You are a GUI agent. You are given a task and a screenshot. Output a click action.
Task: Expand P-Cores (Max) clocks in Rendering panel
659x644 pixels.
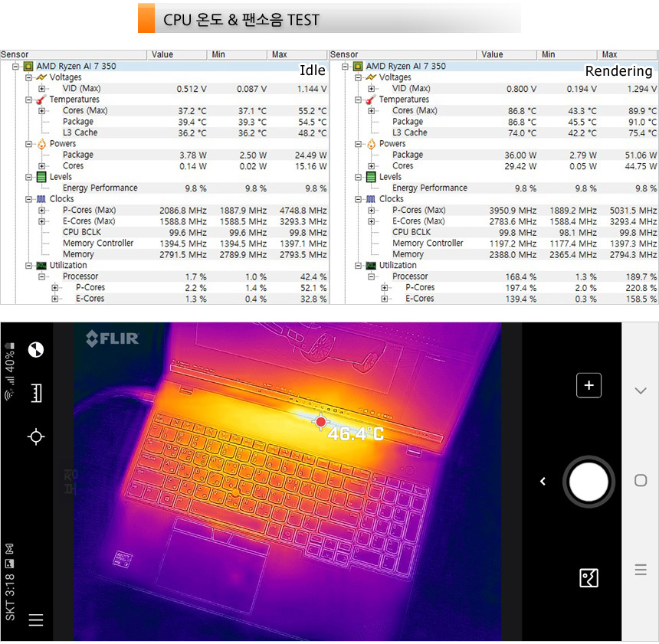(x=372, y=211)
